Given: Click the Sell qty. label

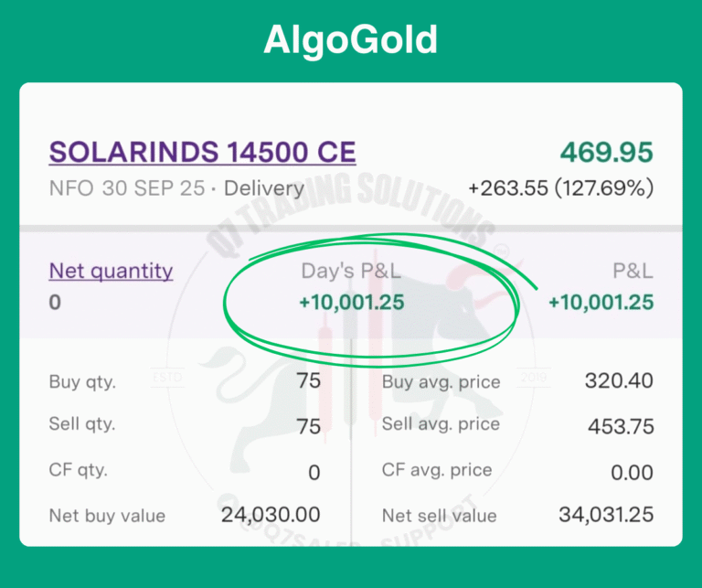Looking at the screenshot, I should point(82,425).
